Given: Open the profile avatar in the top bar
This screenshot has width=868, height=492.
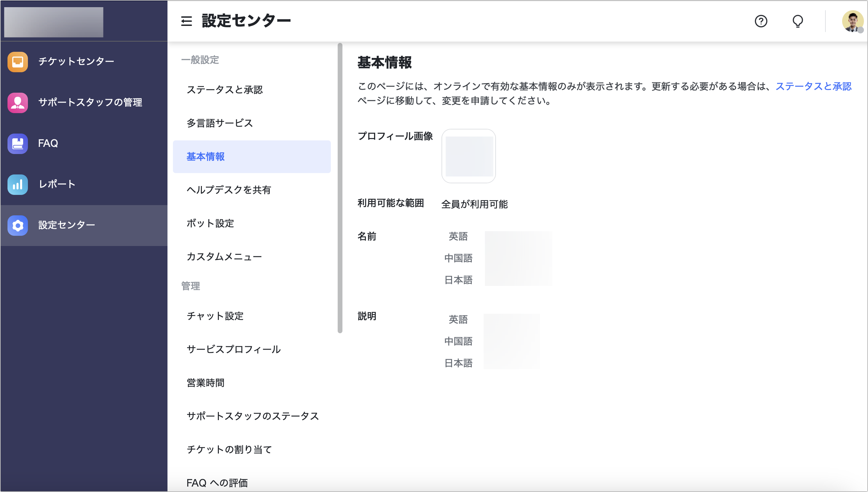Looking at the screenshot, I should click(x=853, y=21).
